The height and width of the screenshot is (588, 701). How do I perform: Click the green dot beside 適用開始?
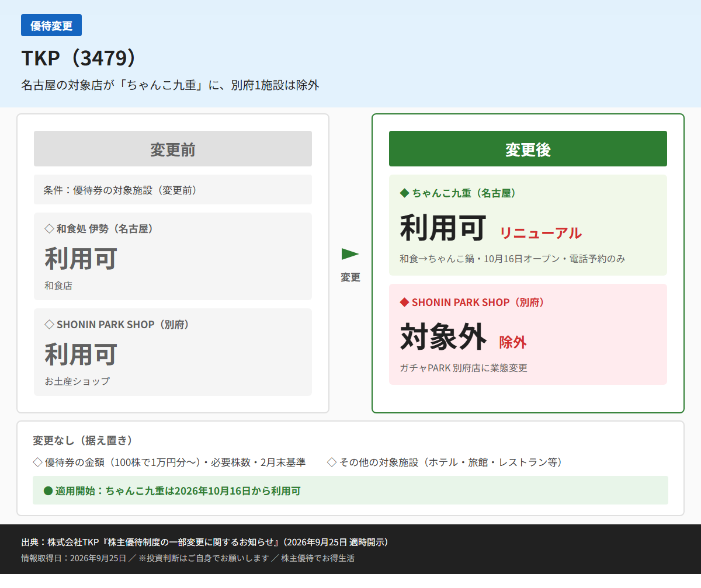(x=48, y=490)
